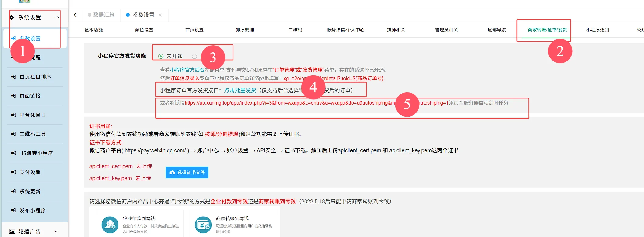Click the up.xunmg.top auto-shipping URL
The height and width of the screenshot is (237, 644).
[x=317, y=103]
